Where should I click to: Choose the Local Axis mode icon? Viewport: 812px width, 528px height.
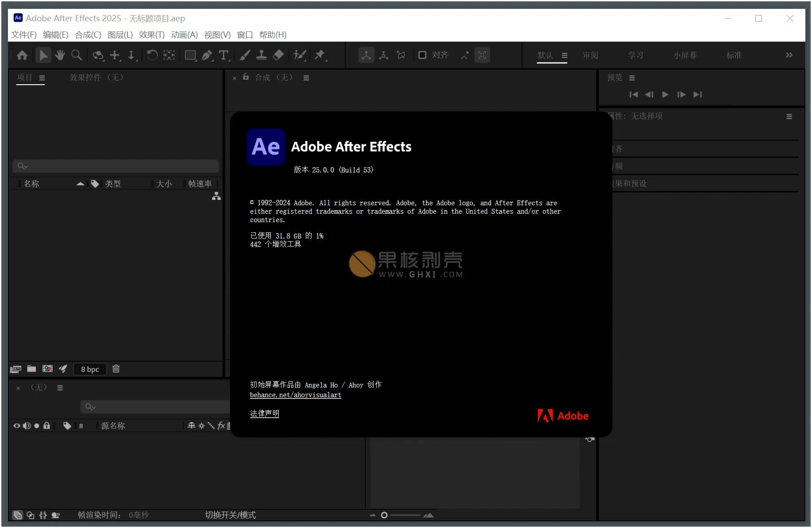click(367, 55)
